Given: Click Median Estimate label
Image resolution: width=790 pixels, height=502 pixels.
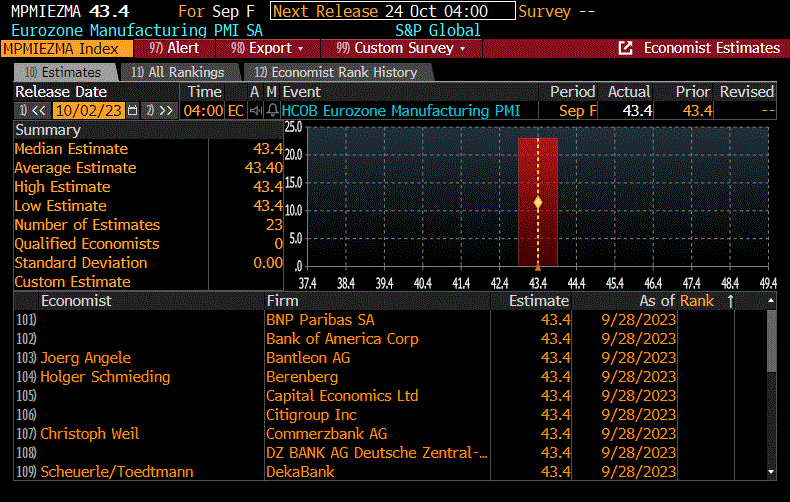Looking at the screenshot, I should coord(71,149).
